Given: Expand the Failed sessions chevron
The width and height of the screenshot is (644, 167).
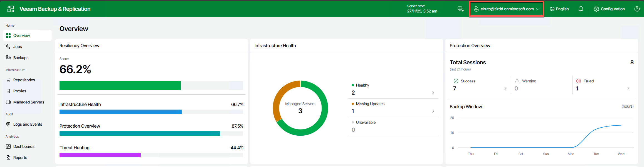Looking at the screenshot, I should pyautogui.click(x=628, y=88).
